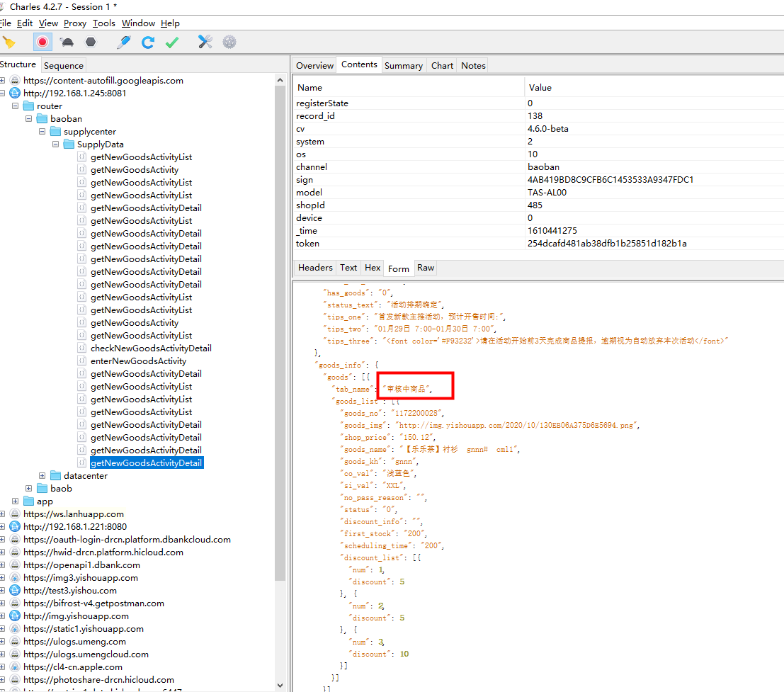Screen dimensions: 784x692
Task: Show the Headers view
Action: [x=315, y=268]
